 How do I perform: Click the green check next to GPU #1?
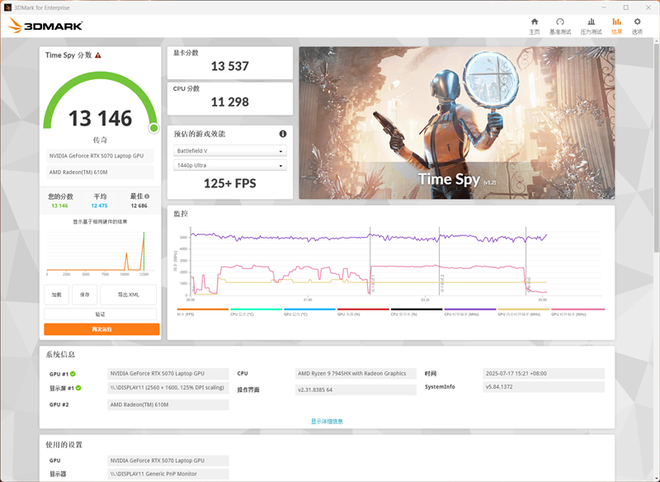[x=74, y=373]
